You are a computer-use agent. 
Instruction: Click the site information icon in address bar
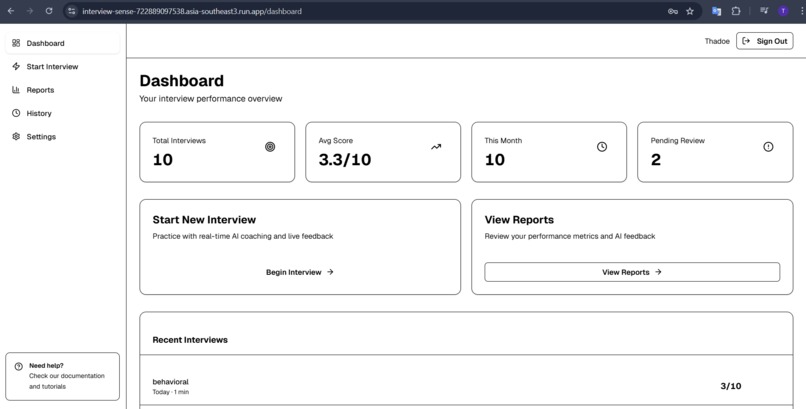tap(72, 11)
